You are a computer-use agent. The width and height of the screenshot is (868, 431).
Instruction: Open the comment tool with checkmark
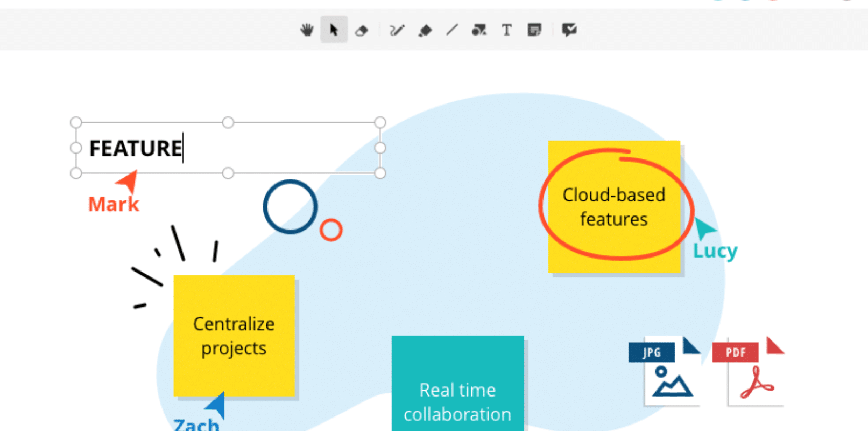click(569, 30)
